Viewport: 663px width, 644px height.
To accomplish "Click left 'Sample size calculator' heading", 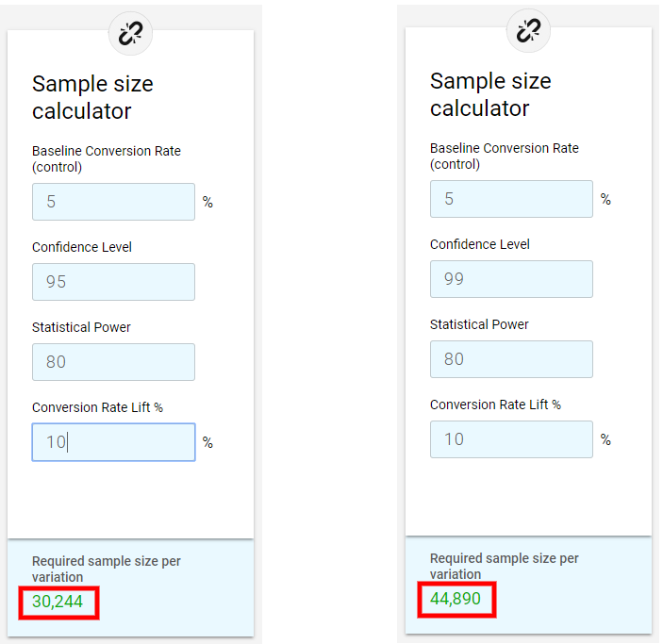I will tap(92, 97).
